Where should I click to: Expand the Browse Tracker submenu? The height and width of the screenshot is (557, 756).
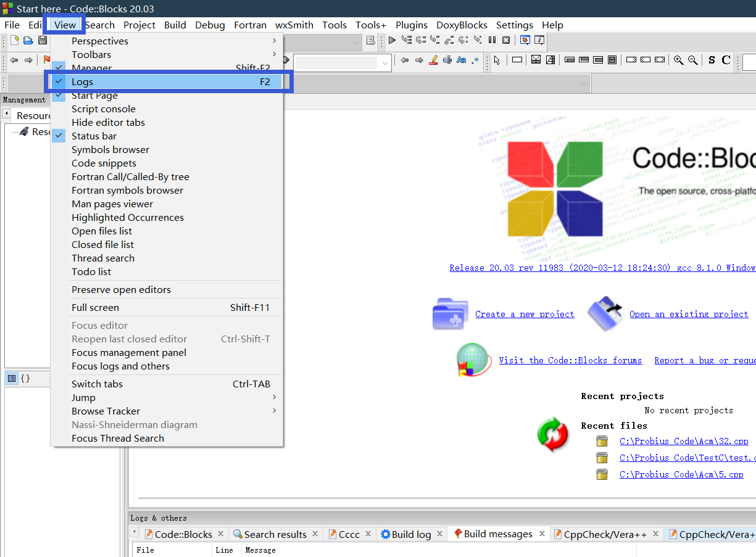(167, 411)
